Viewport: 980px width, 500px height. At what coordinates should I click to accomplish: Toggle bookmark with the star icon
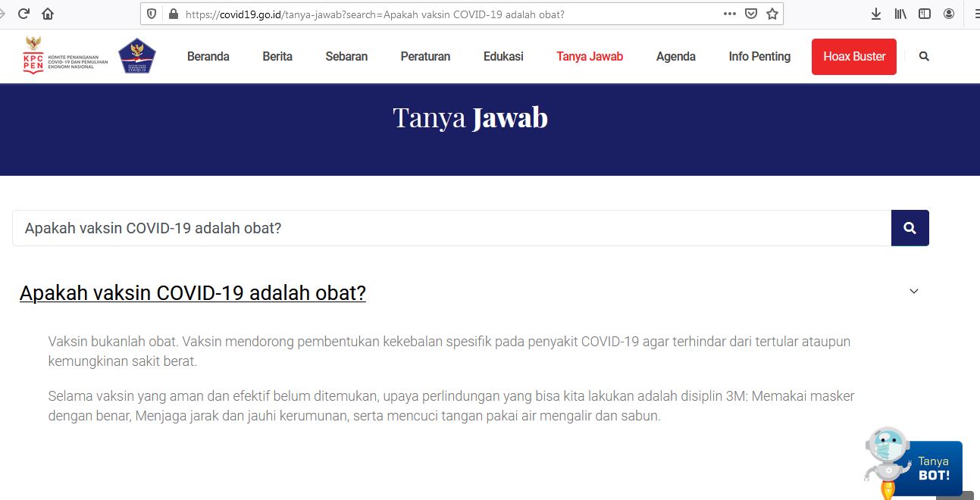click(x=771, y=13)
